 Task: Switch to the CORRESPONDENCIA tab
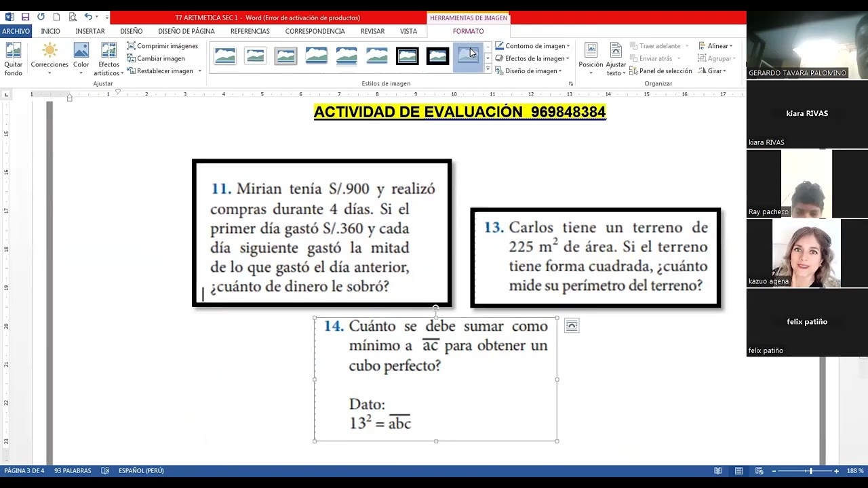click(315, 31)
